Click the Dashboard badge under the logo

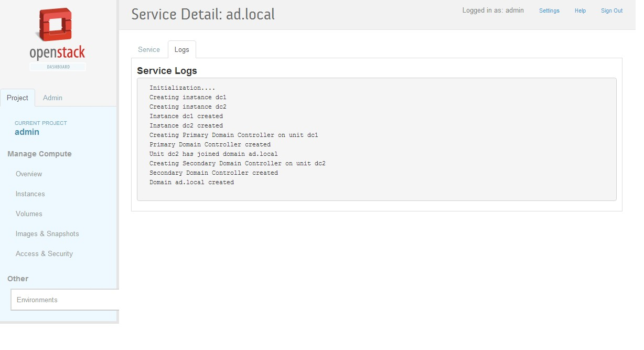pyautogui.click(x=58, y=67)
